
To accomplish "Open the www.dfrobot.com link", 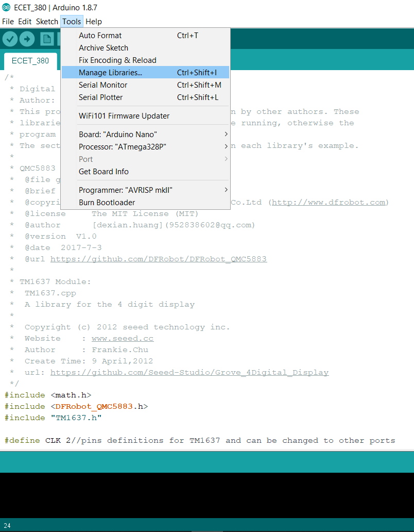I will (x=329, y=203).
